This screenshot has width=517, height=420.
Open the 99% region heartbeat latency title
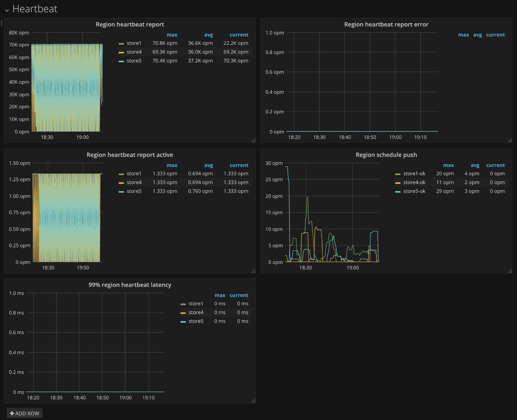(x=130, y=285)
